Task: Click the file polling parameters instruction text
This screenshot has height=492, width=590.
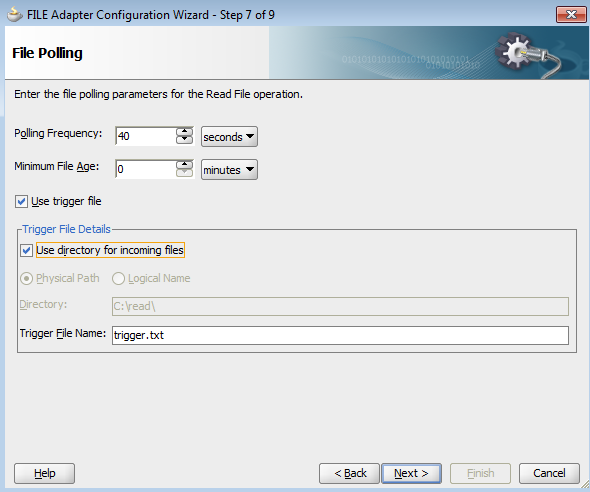Action: (158, 94)
